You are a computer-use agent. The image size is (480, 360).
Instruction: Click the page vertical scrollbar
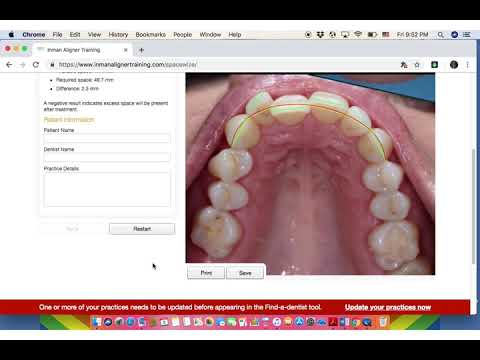point(474,207)
